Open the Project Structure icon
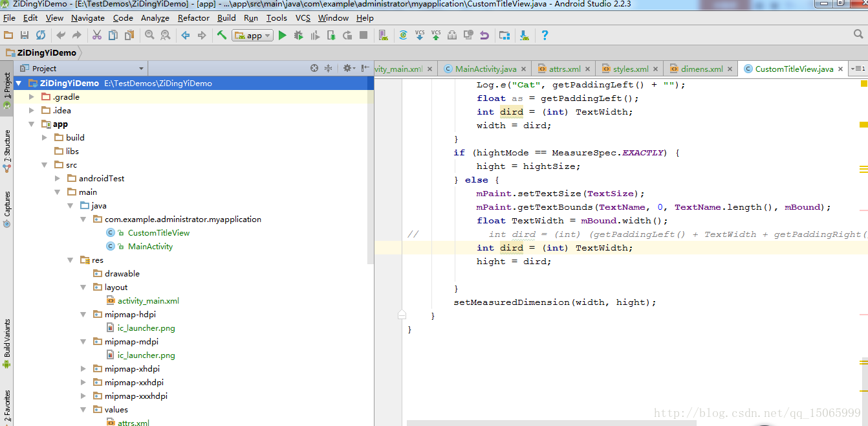 (x=505, y=35)
